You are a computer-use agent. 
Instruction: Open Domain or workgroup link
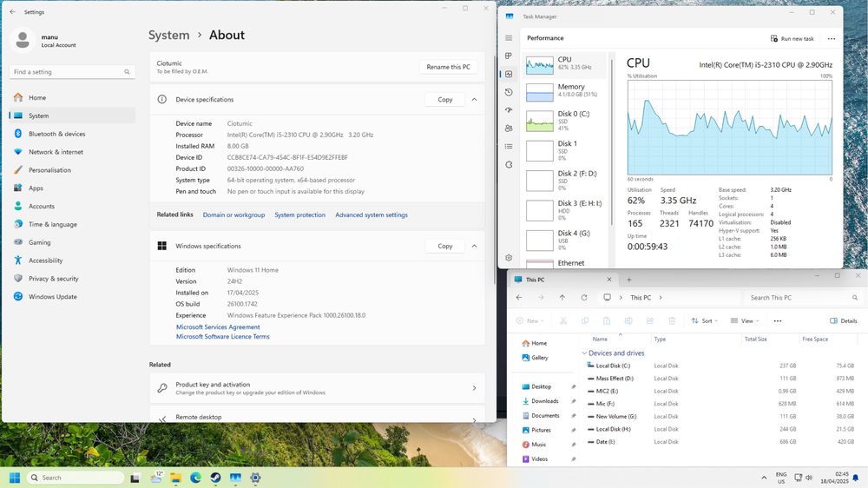coord(233,215)
